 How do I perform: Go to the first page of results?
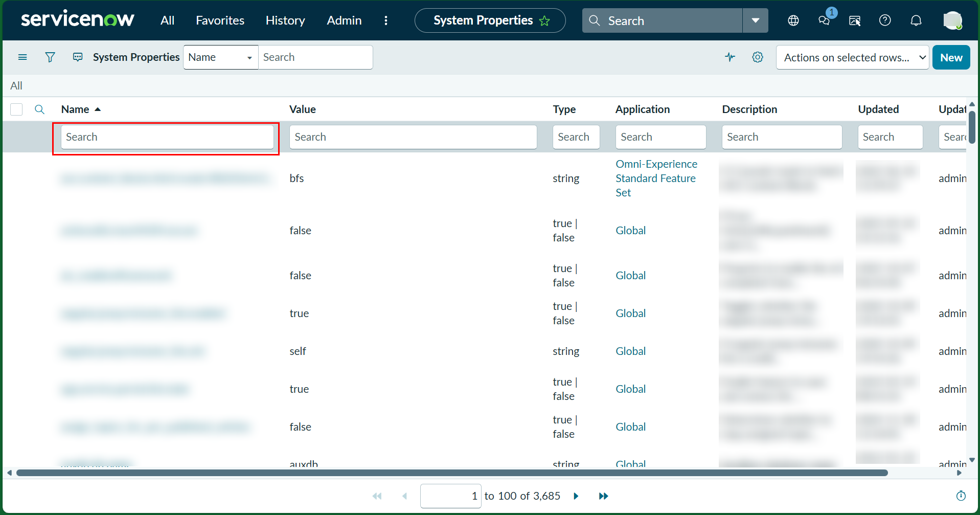click(377, 496)
